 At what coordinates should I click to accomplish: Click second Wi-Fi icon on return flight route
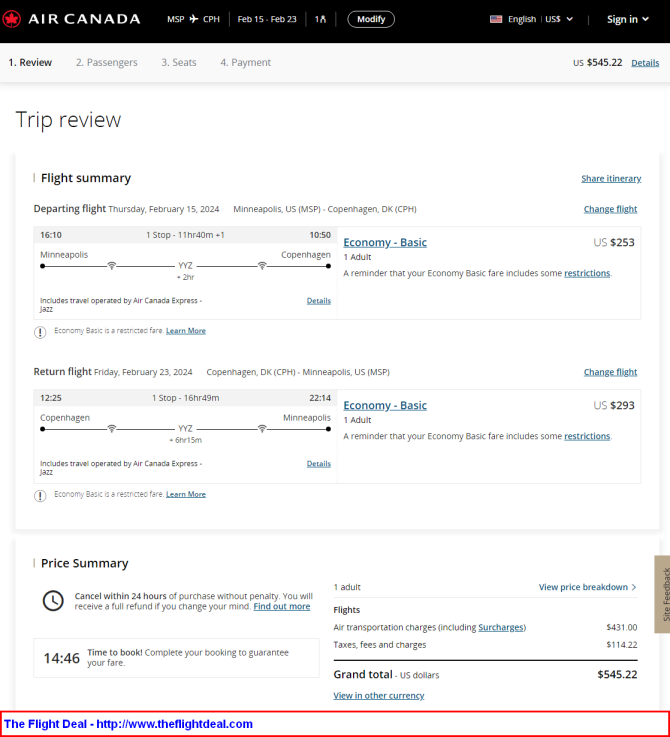point(262,429)
